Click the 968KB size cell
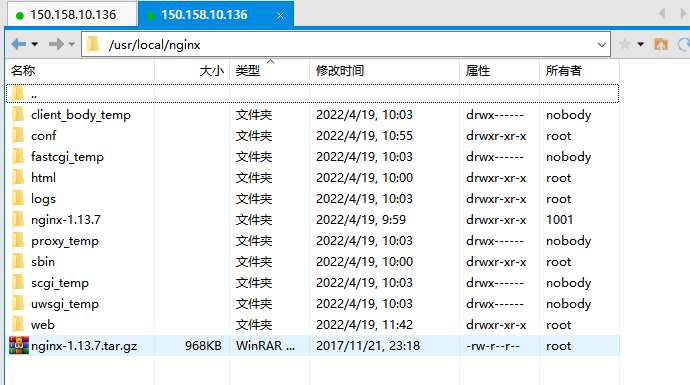The image size is (690, 385). [203, 346]
